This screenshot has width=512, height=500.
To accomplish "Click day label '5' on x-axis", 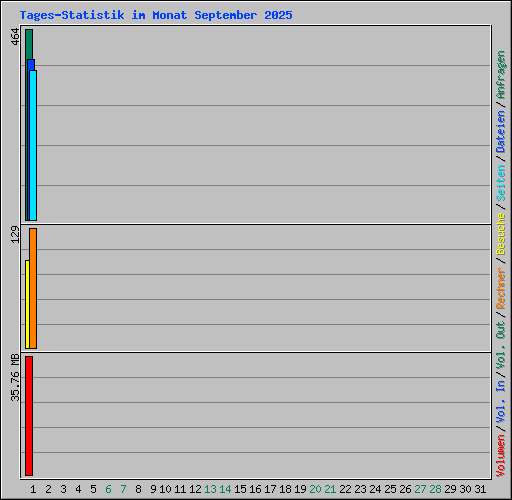I will (93, 489).
